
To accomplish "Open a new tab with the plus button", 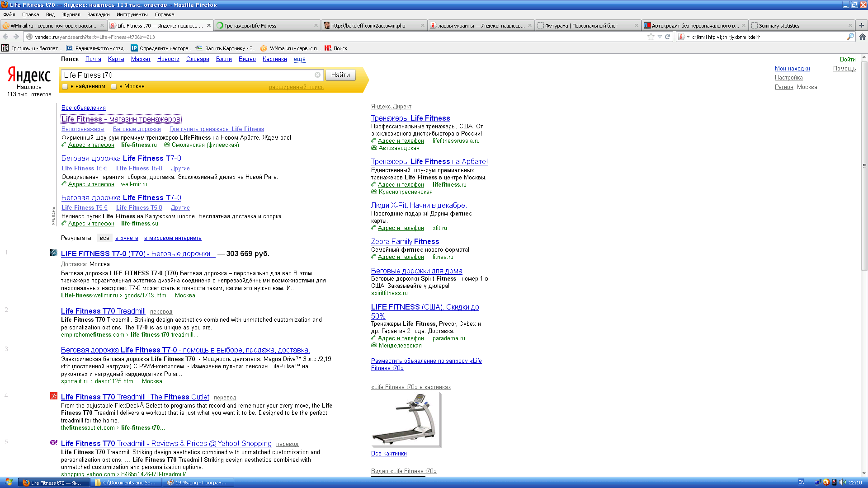I will 862,25.
